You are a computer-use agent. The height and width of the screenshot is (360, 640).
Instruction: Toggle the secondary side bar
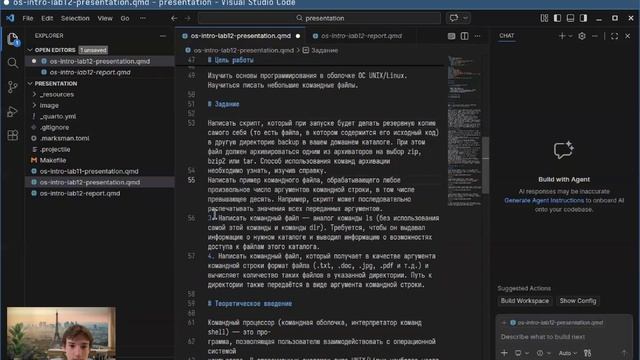coord(583,18)
